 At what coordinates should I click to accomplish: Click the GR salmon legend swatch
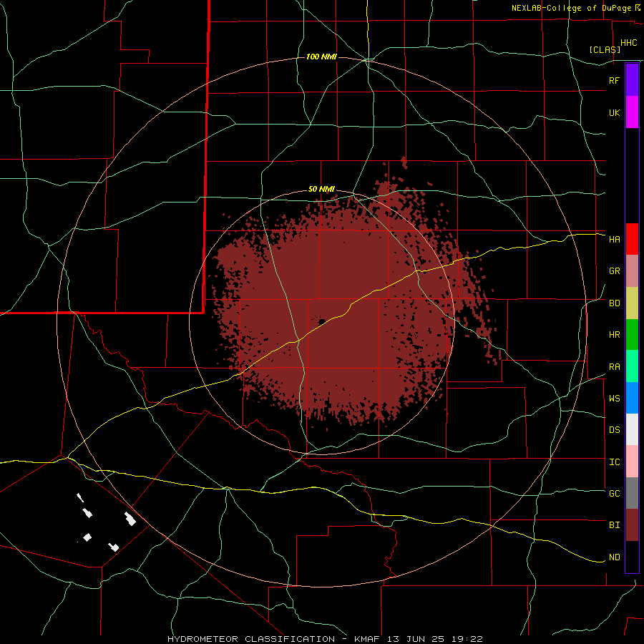(x=632, y=271)
